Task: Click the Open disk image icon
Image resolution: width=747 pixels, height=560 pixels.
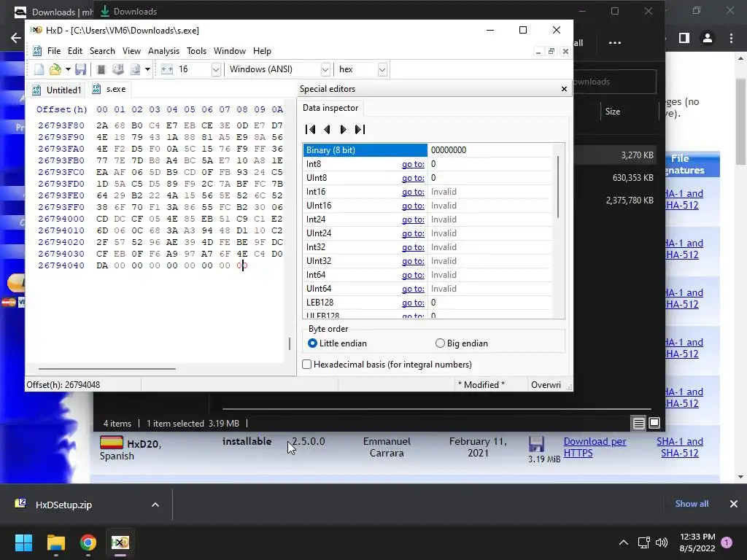Action: point(136,69)
